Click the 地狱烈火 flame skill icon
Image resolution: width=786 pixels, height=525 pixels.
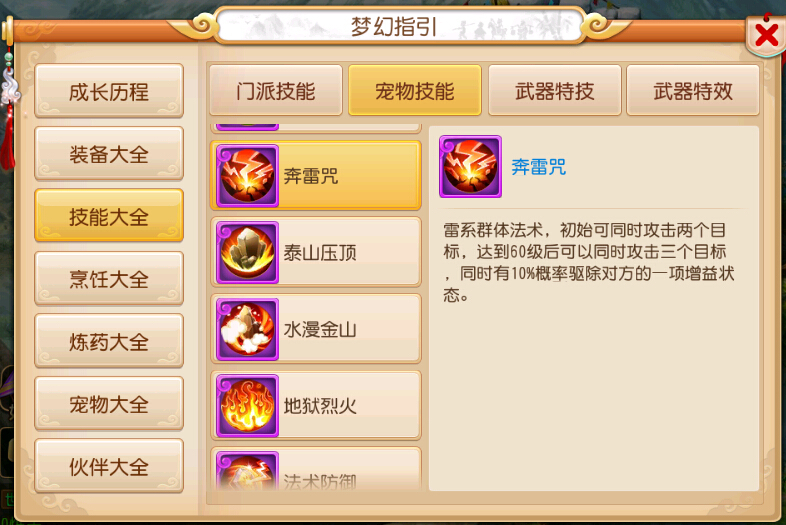247,406
